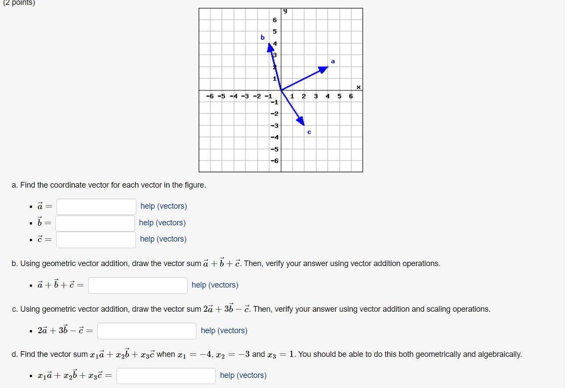588x388 pixels.
Task: Click the answer box for vector a
Action: 96,206
